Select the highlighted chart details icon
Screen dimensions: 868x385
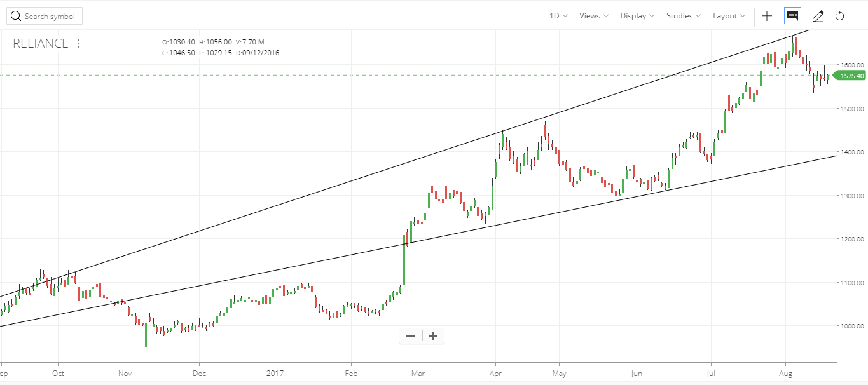792,15
